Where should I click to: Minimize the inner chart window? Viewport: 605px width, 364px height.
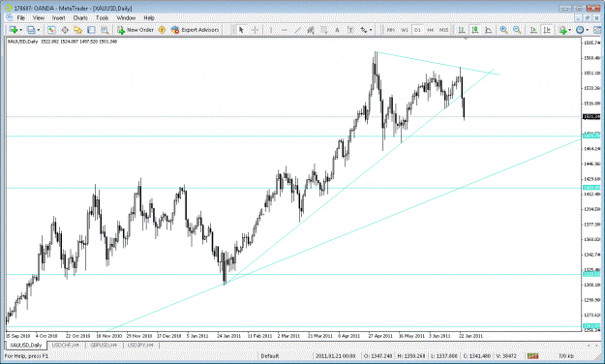click(x=578, y=17)
